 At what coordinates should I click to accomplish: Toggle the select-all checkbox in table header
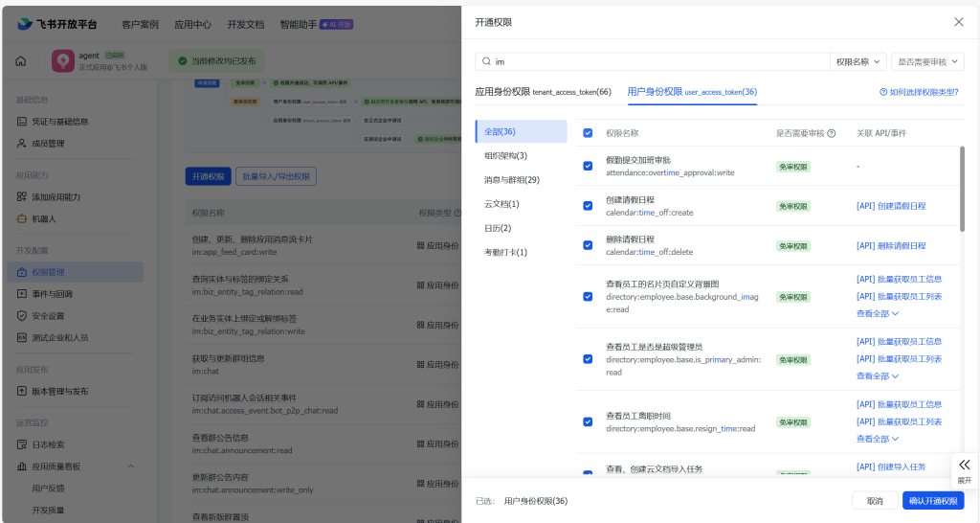tap(588, 133)
